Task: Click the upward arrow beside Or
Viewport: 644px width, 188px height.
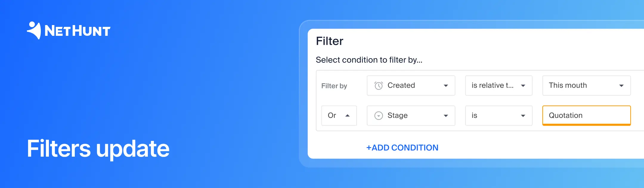Action: 347,115
